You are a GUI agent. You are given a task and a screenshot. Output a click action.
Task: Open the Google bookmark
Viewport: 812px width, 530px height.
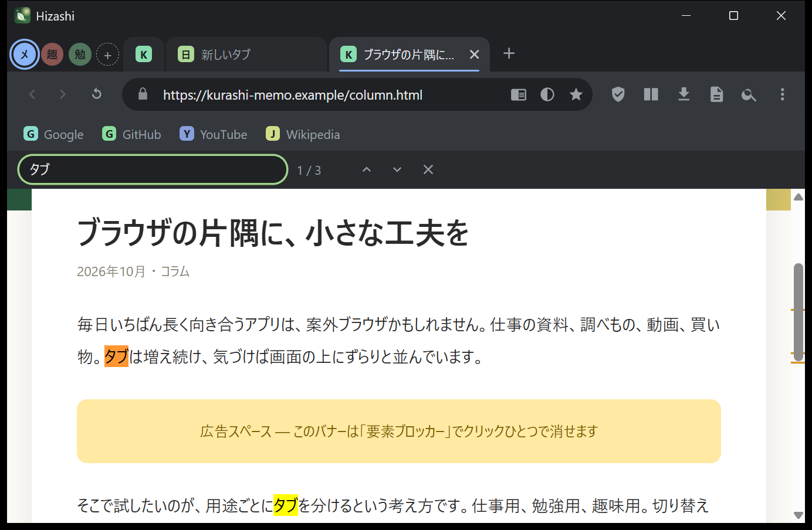click(x=53, y=134)
